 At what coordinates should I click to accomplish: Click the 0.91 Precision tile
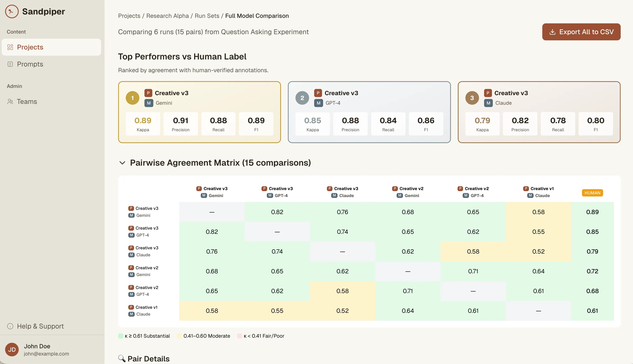coord(181,124)
